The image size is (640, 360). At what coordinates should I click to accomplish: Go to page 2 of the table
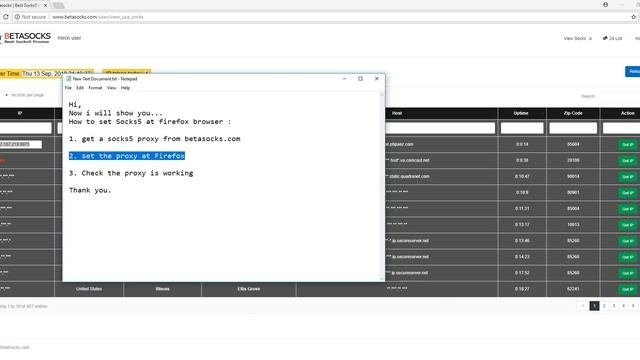point(604,306)
